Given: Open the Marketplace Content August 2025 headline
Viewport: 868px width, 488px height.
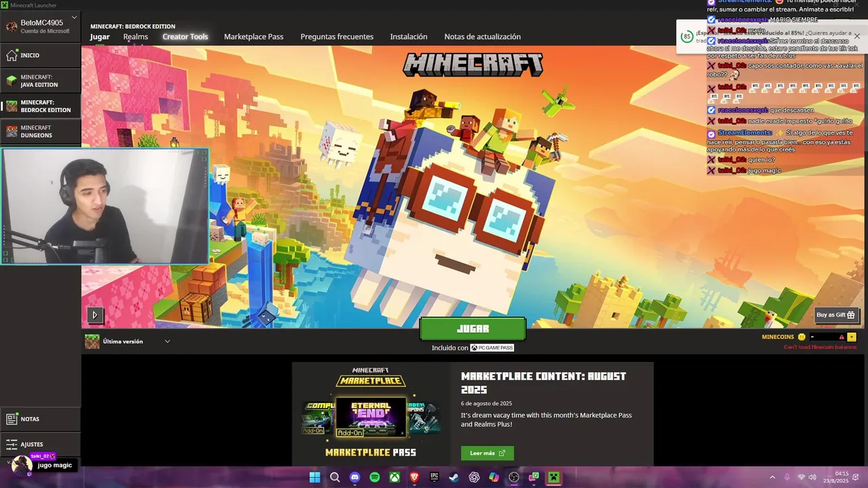Looking at the screenshot, I should tap(543, 383).
